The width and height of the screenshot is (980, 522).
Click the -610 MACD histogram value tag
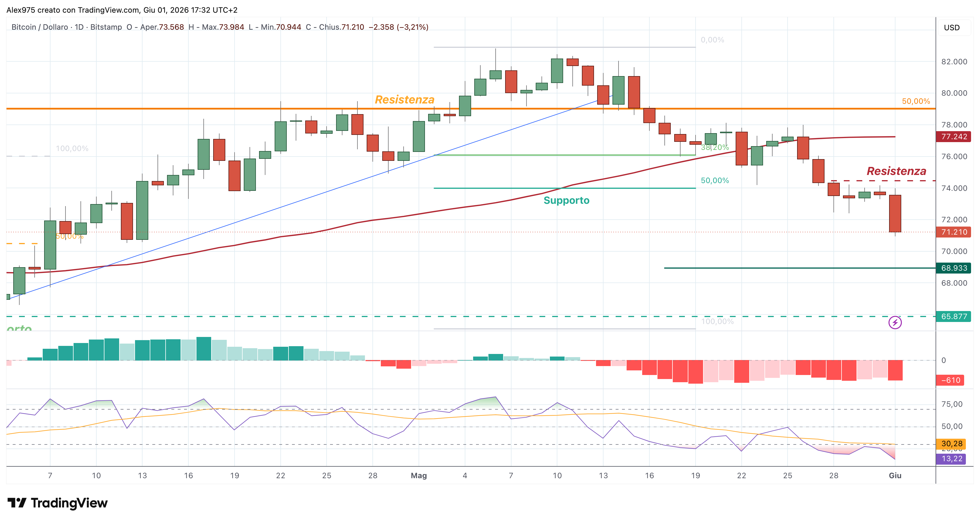(950, 380)
